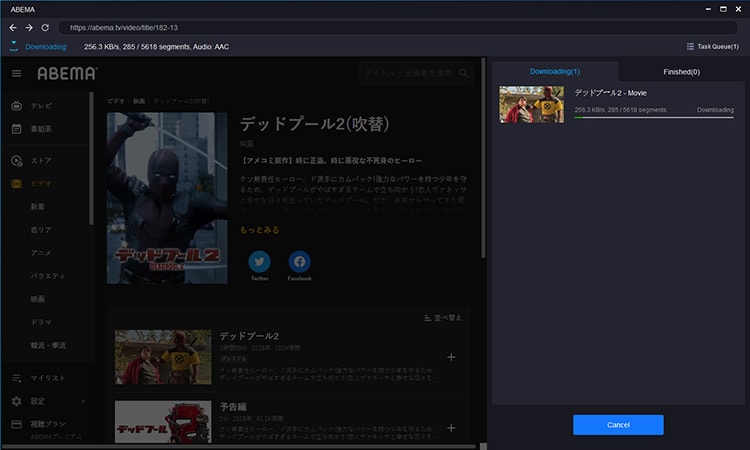Click the downloading task thumbnail
This screenshot has height=450, width=750.
[x=532, y=105]
